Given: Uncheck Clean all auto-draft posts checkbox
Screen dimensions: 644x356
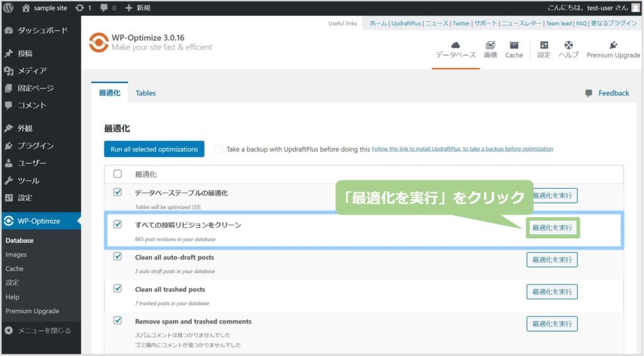Looking at the screenshot, I should (118, 256).
